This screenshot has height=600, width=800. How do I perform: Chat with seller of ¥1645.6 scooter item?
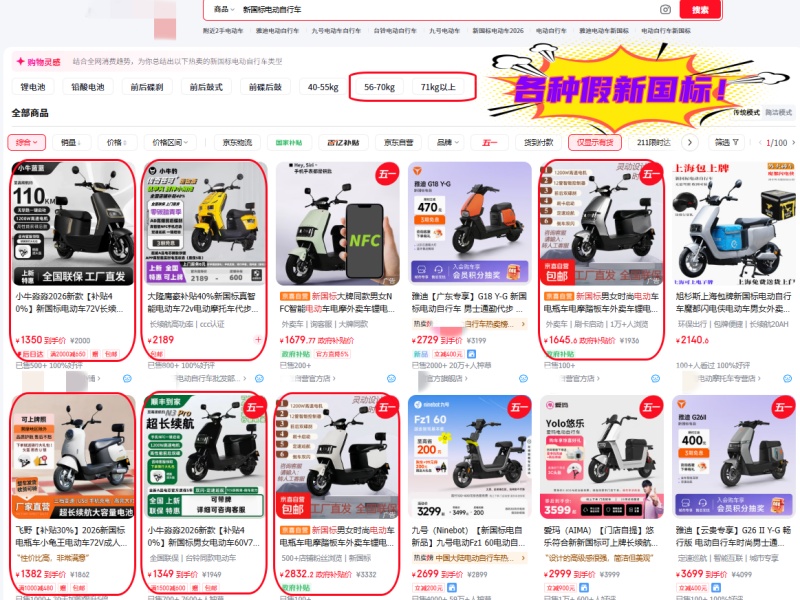(x=656, y=379)
